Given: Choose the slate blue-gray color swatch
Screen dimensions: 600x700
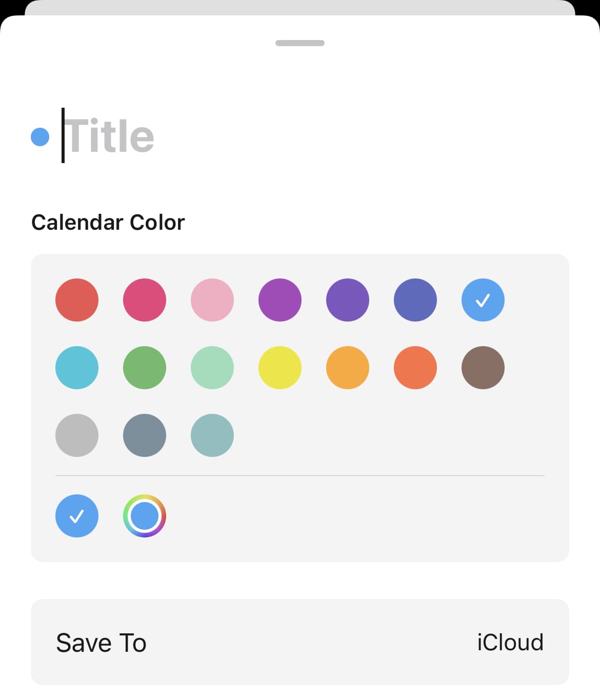Looking at the screenshot, I should point(145,435).
